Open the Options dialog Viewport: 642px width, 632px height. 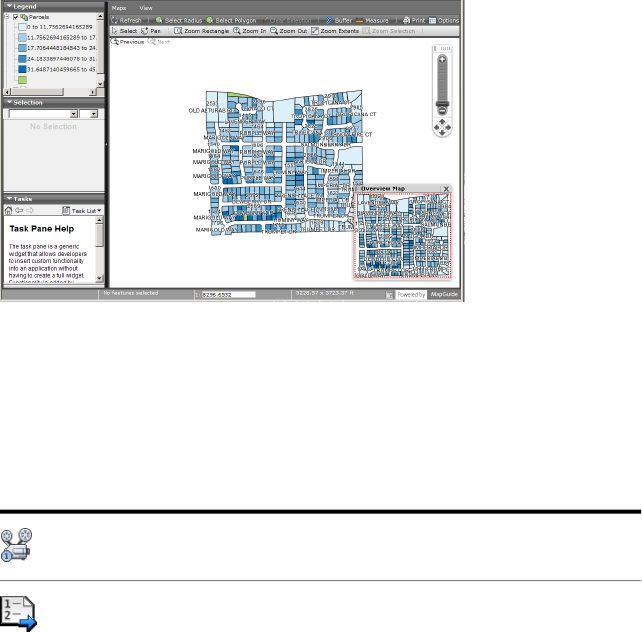point(443,20)
